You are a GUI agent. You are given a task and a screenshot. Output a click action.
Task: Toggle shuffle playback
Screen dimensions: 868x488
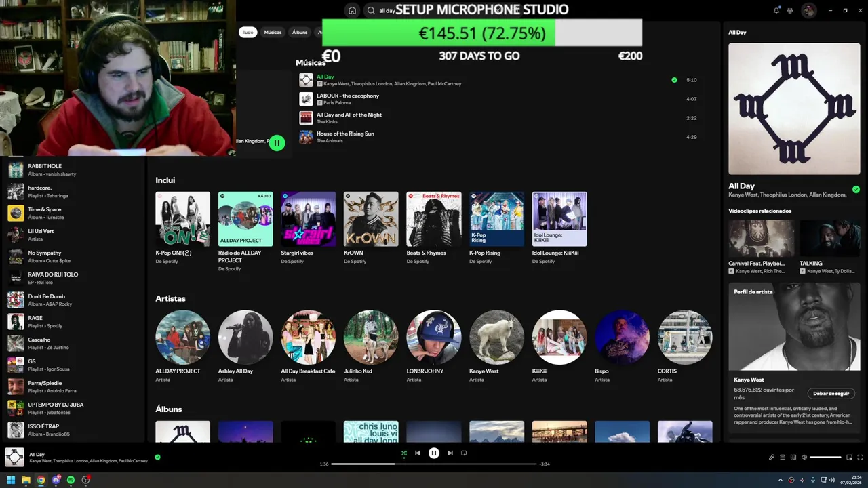(x=403, y=453)
